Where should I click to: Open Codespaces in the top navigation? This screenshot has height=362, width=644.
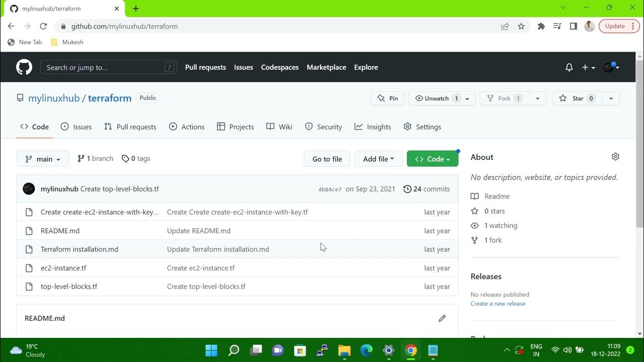click(280, 67)
